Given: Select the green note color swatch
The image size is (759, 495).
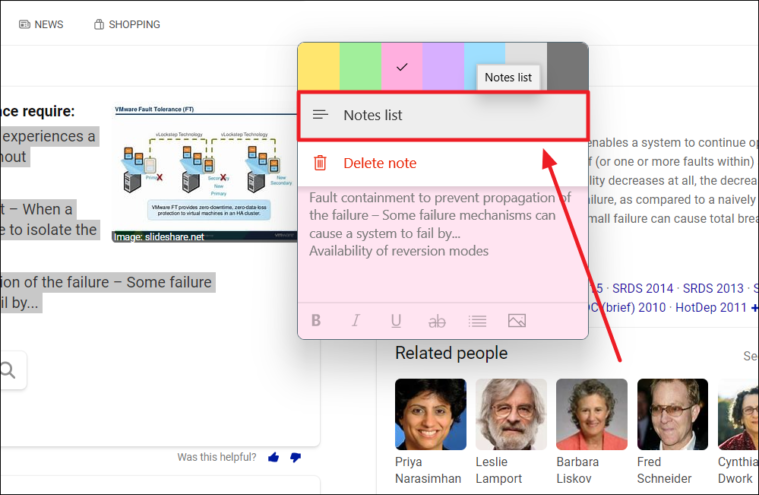Looking at the screenshot, I should coord(360,66).
